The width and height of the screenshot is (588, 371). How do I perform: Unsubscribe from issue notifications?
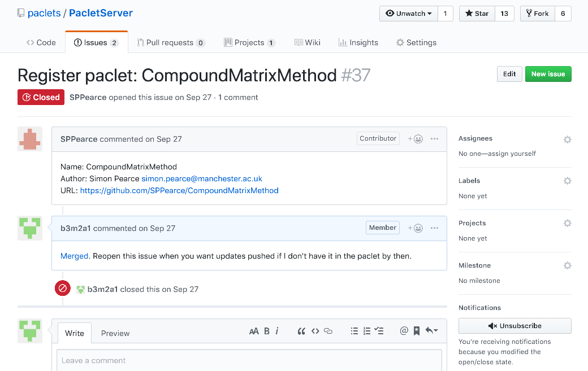(x=515, y=326)
